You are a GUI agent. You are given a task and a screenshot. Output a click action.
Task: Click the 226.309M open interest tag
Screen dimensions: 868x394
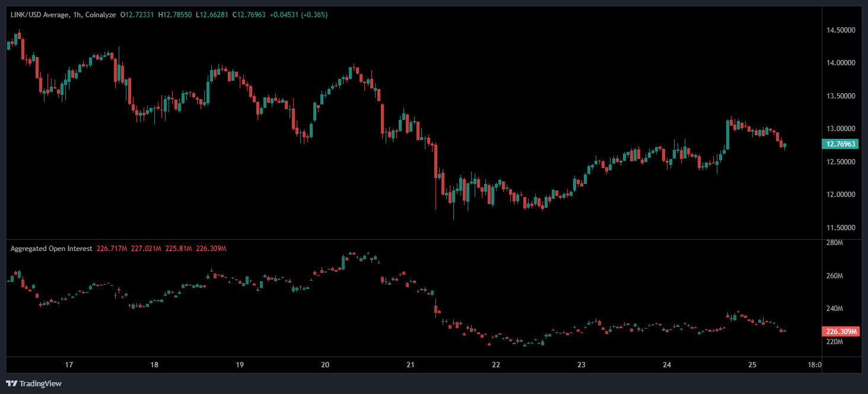[841, 332]
